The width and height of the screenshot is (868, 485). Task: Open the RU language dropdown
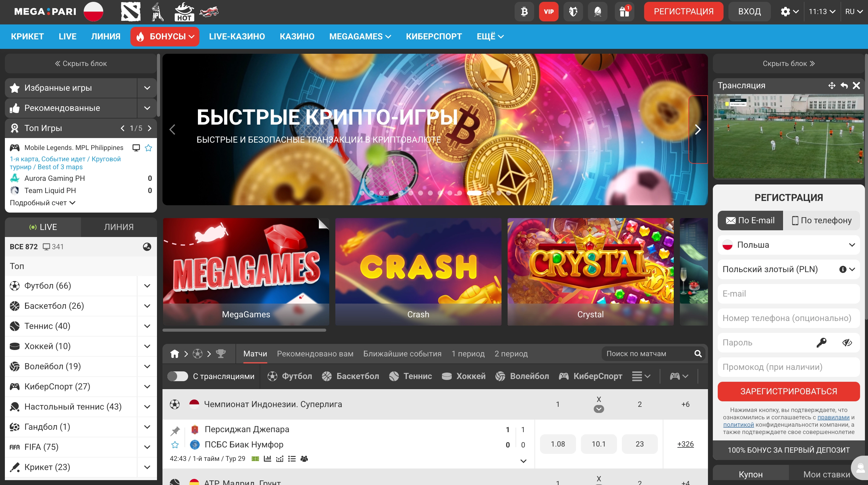pyautogui.click(x=854, y=12)
